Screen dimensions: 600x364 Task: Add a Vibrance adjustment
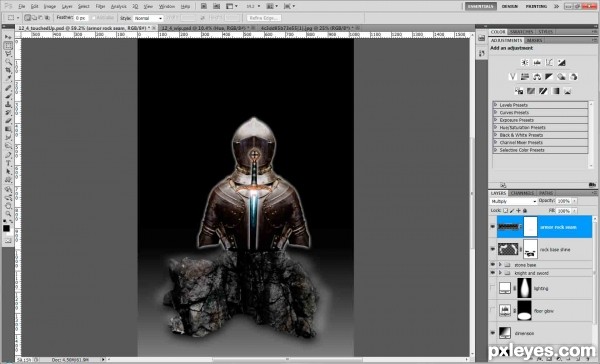coord(513,77)
